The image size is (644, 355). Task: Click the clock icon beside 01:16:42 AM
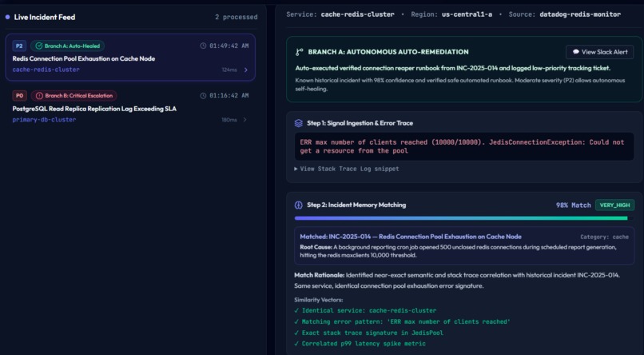point(203,96)
